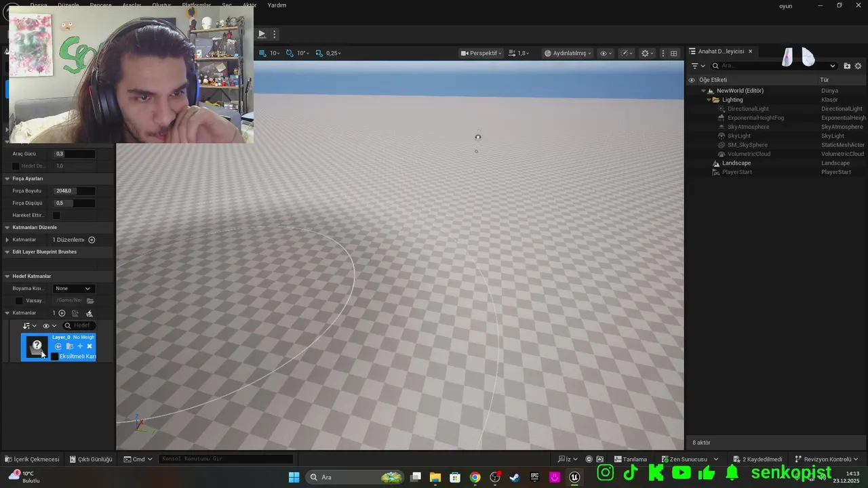Use selected asset arrow on Layer_0
This screenshot has width=868, height=488.
pyautogui.click(x=58, y=346)
